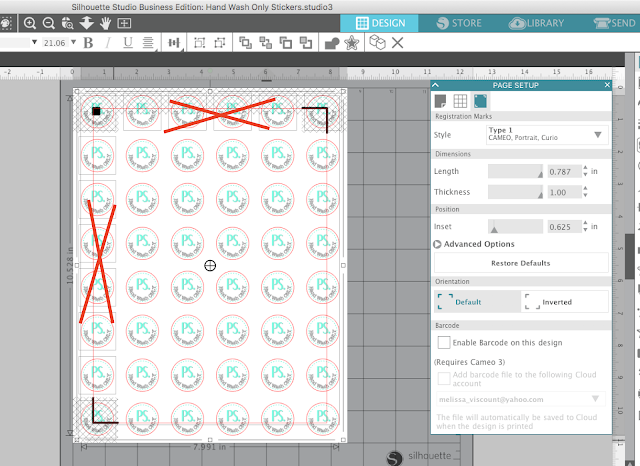640x466 pixels.
Task: Click the Dimensions section header
Action: click(x=521, y=154)
